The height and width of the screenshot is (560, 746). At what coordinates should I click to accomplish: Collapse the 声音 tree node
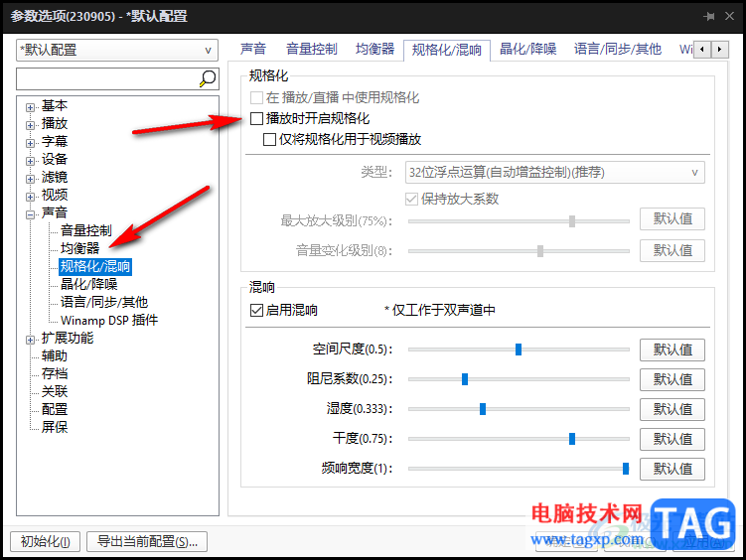pos(31,214)
